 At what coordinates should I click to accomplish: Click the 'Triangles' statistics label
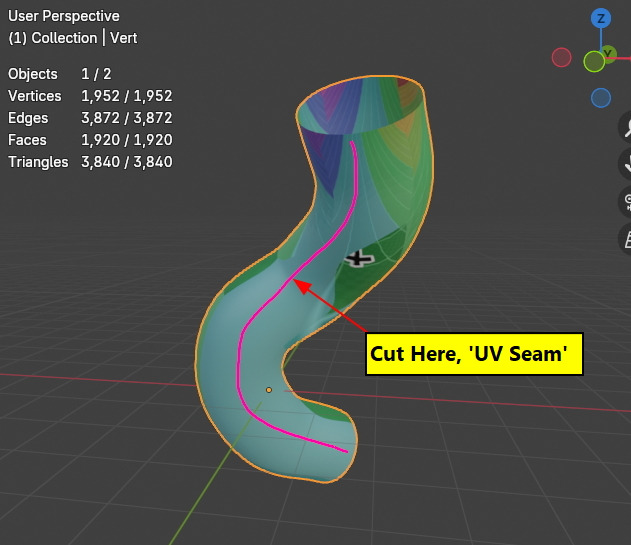coord(38,162)
